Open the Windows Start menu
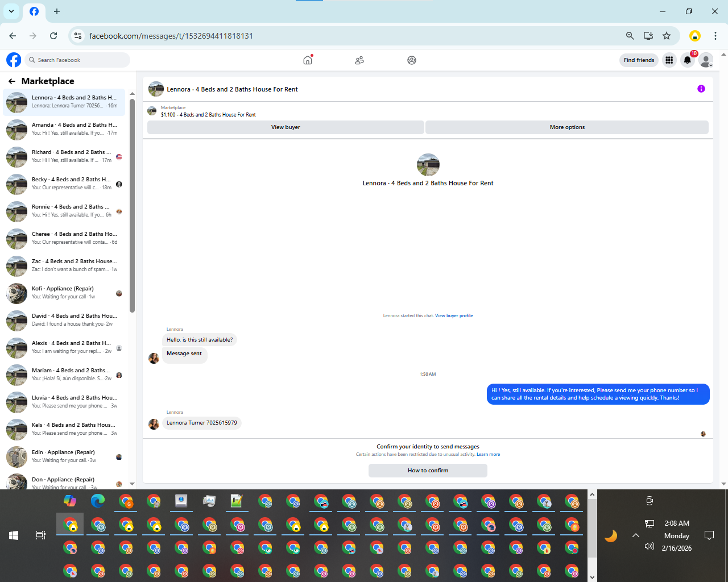Image resolution: width=728 pixels, height=582 pixels. click(x=14, y=535)
